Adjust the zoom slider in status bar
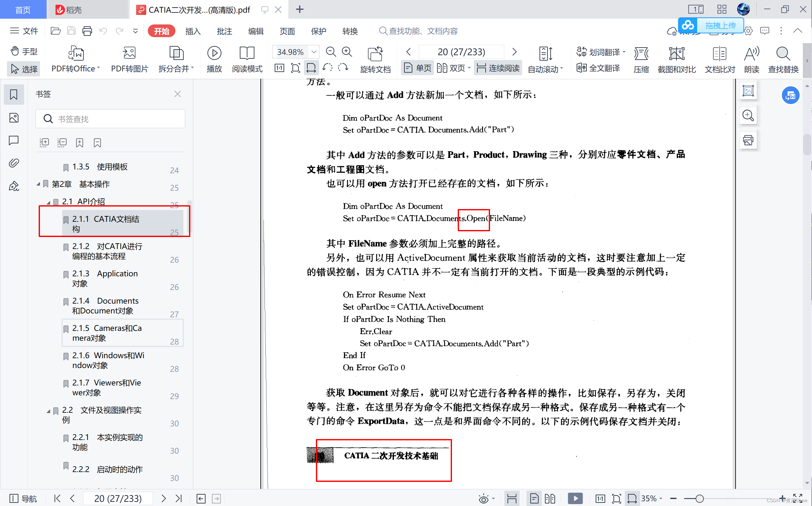Viewport: 812px width, 506px height. click(699, 499)
